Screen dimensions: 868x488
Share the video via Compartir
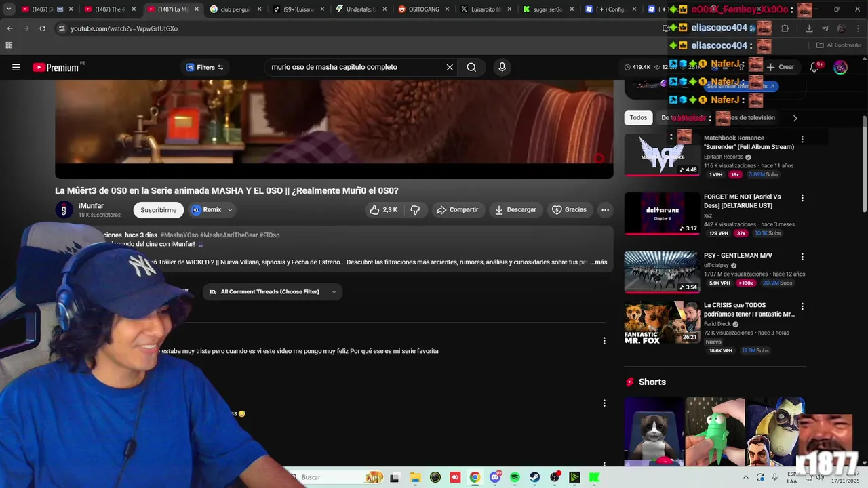(457, 210)
